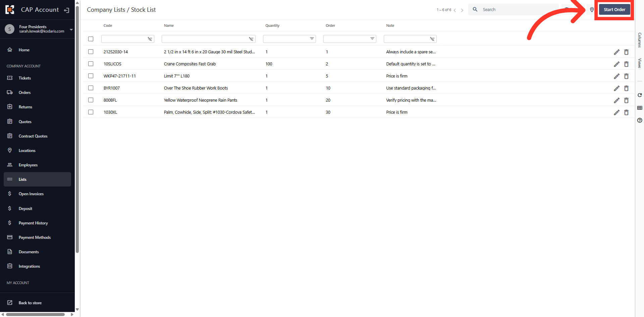Select the 10SLICOS row checkbox
Image resolution: width=644 pixels, height=317 pixels.
[x=91, y=64]
